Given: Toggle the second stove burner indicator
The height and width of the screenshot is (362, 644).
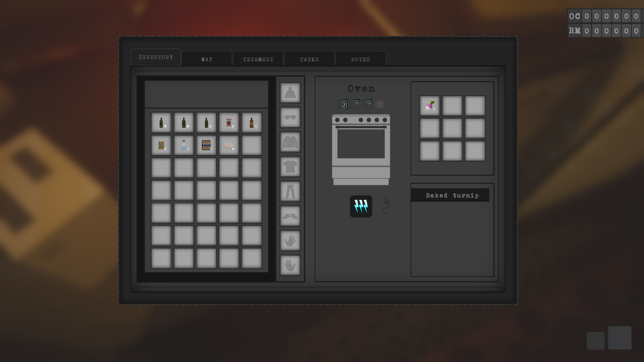Looking at the screenshot, I should click(x=356, y=104).
